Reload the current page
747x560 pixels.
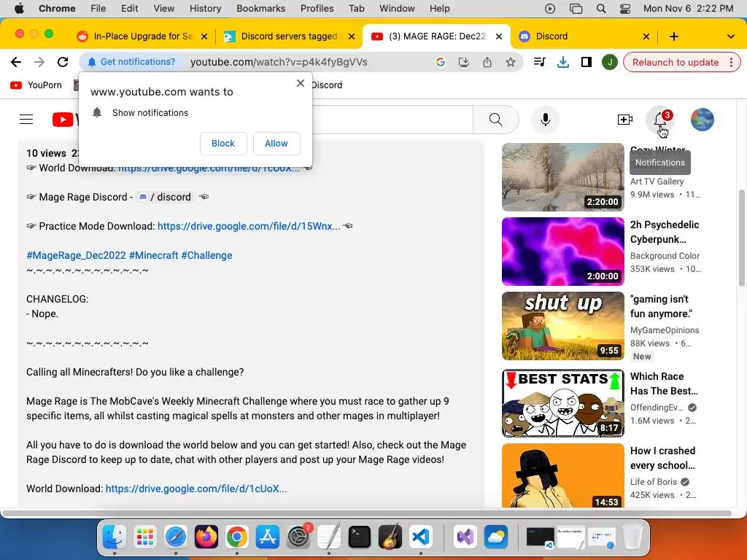[x=63, y=62]
